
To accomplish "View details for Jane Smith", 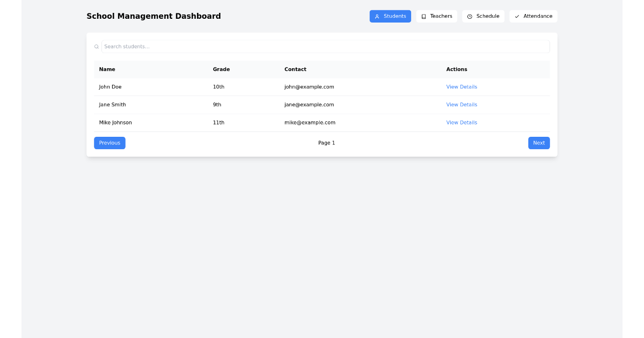I will (x=462, y=105).
